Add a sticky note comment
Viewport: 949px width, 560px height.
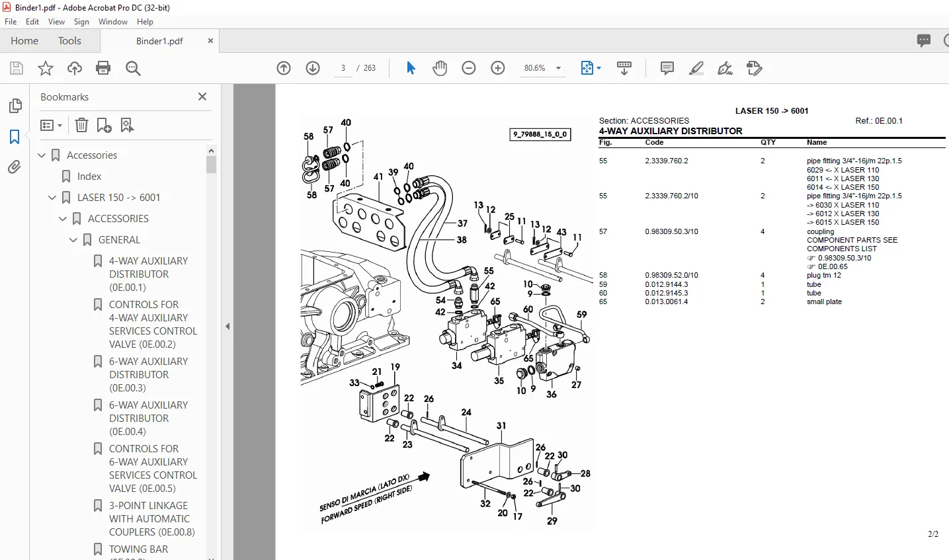click(x=667, y=68)
